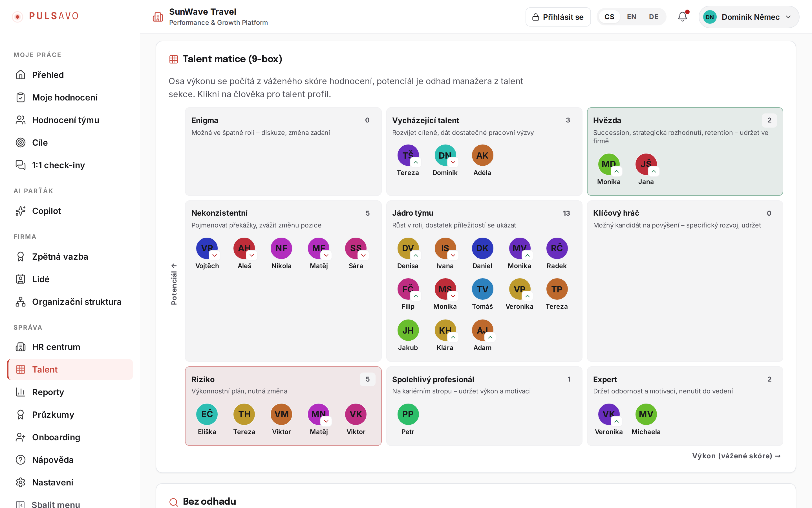Click the Pulsavo logo
Screen dimensions: 812x508
[45, 16]
